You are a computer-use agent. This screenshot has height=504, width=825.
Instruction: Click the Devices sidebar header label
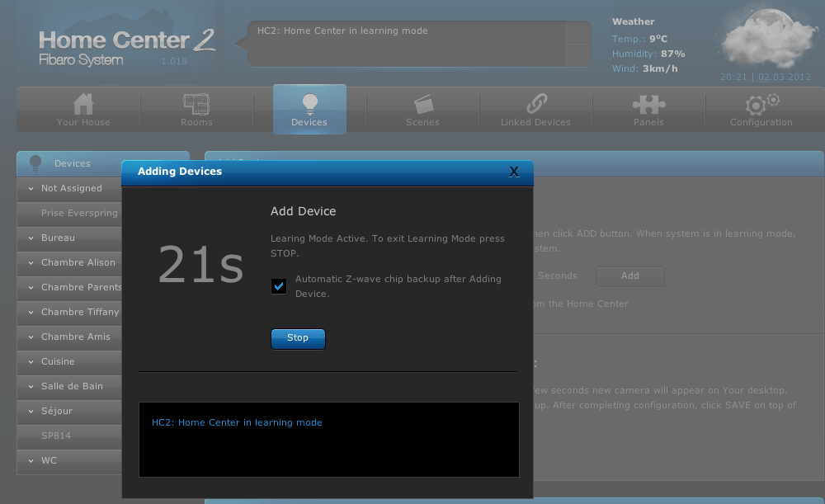click(72, 163)
